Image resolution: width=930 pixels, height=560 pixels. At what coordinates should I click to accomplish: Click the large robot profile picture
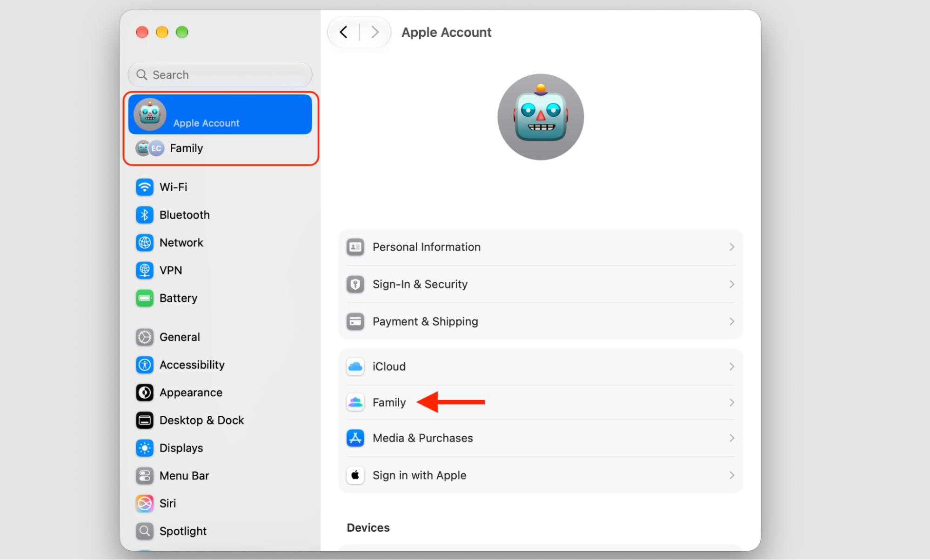541,117
